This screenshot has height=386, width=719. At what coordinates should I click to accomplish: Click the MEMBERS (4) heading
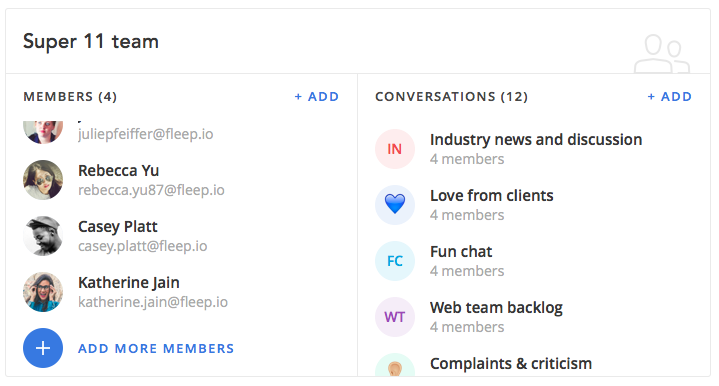tap(70, 97)
